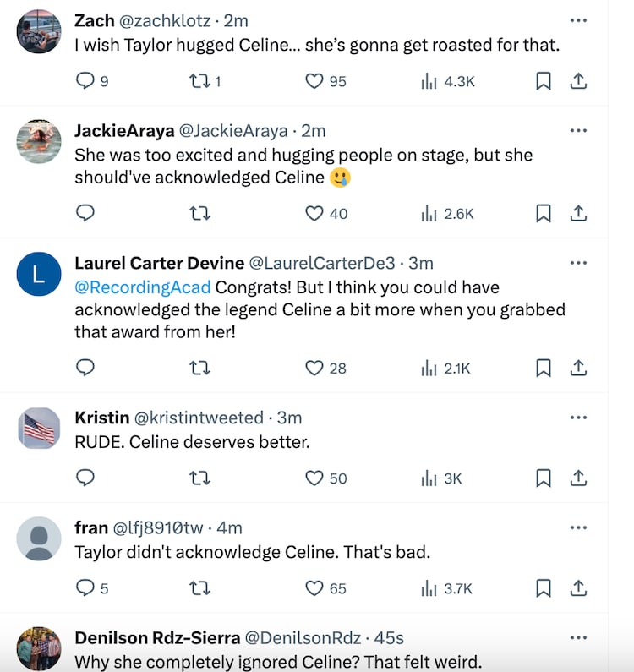Share Kristin's tweet
Viewport: 634px width, 672px height.
click(578, 478)
